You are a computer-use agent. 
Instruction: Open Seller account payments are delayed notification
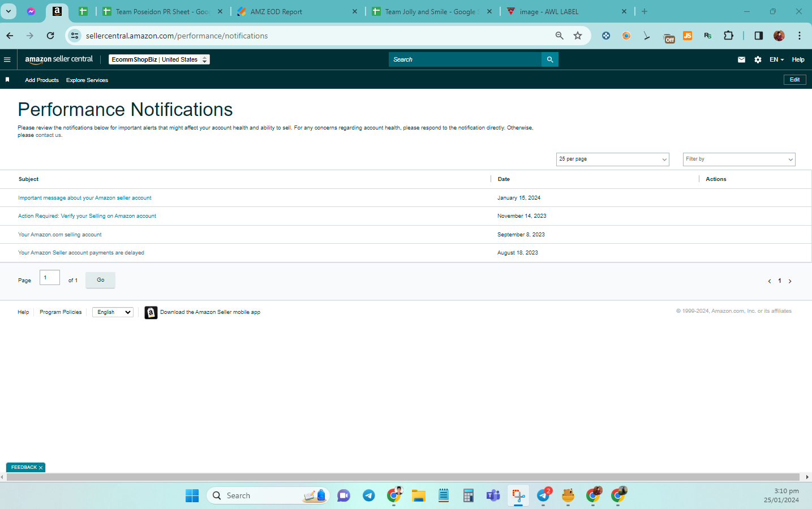pyautogui.click(x=81, y=253)
